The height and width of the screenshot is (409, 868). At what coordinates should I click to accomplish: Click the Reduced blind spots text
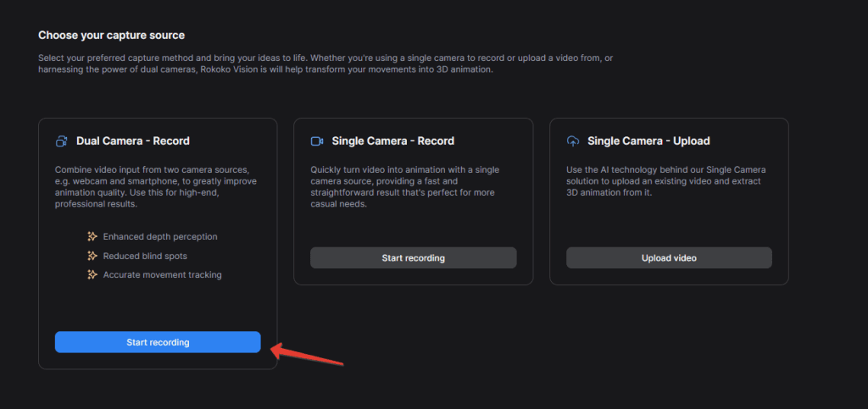click(x=145, y=256)
